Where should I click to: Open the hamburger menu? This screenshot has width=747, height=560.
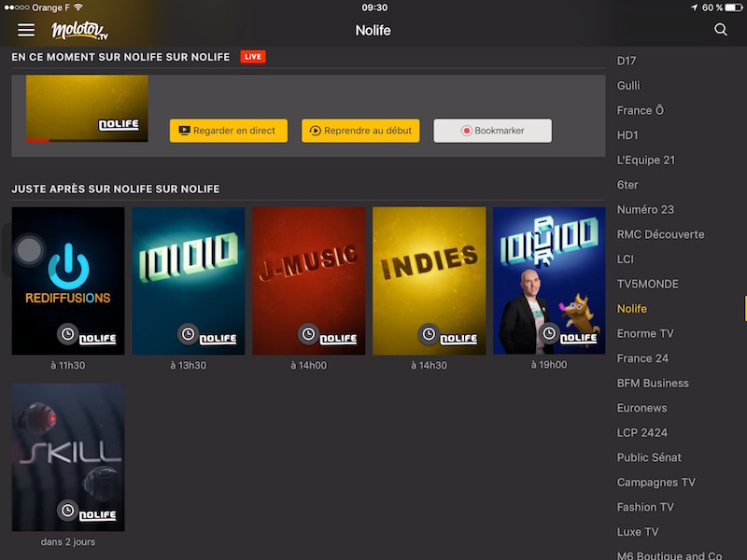point(26,30)
